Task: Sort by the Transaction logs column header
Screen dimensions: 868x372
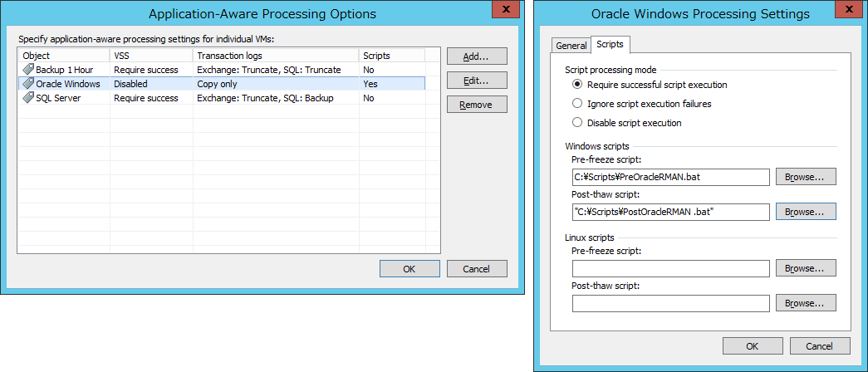Action: click(x=276, y=56)
